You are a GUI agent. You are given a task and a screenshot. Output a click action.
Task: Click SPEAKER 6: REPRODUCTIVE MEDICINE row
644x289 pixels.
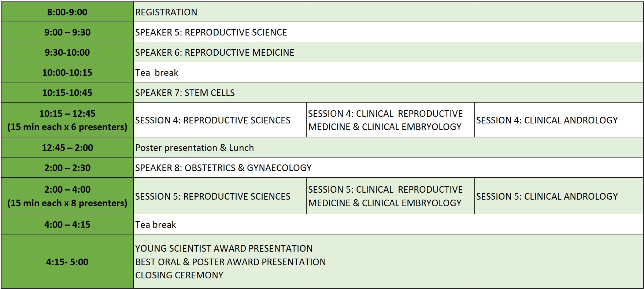[214, 52]
